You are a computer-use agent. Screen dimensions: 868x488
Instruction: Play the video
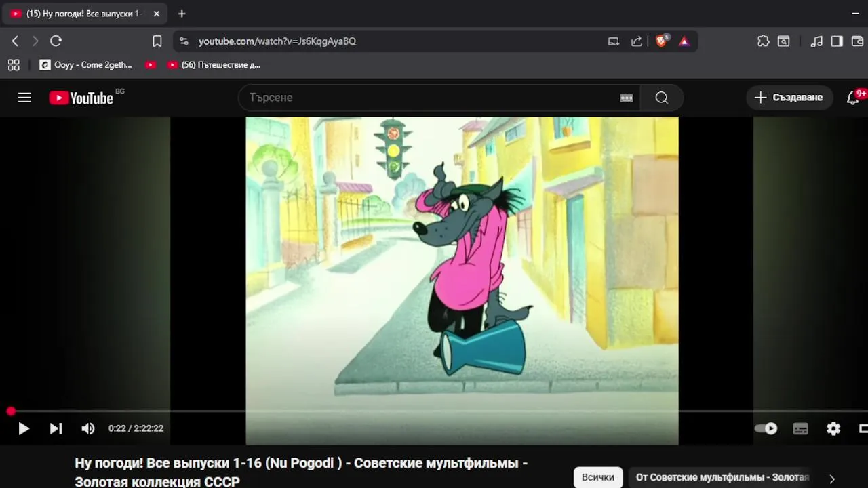pos(24,428)
